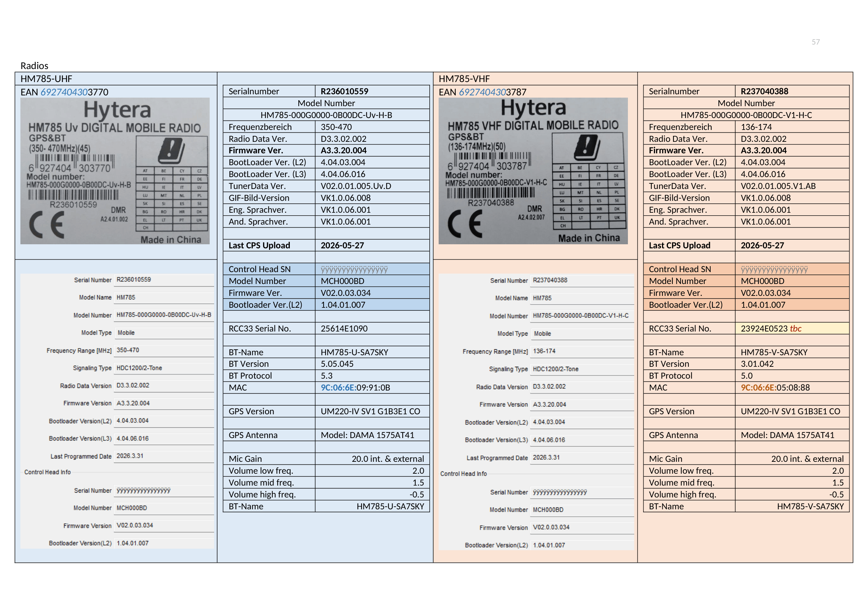This screenshot has width=868, height=614.
Task: Select BT Version value 3.01.042
Action: pyautogui.click(x=757, y=364)
